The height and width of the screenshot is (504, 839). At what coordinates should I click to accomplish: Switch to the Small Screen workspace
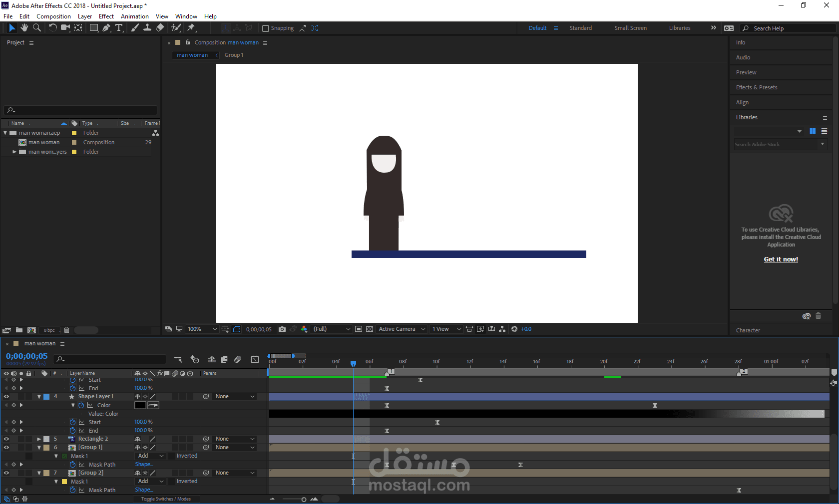click(631, 28)
